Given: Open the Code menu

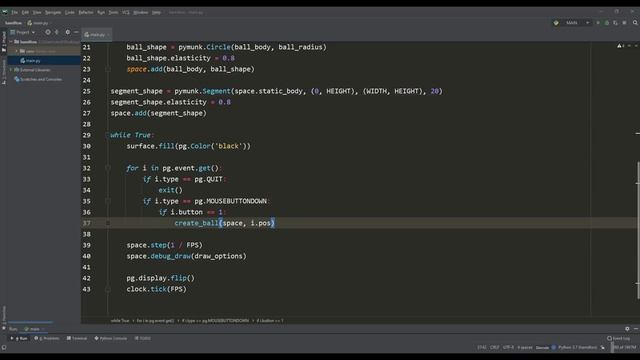Looking at the screenshot, I should (x=70, y=12).
